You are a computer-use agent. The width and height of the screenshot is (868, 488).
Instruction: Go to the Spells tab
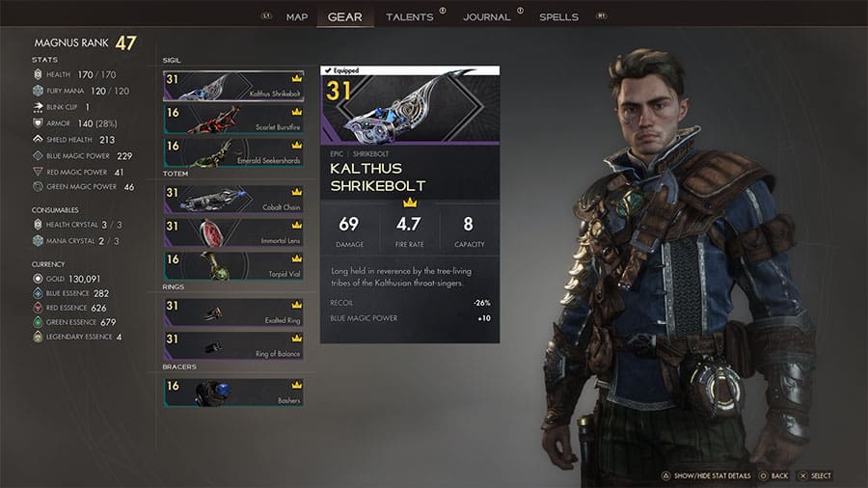[x=558, y=17]
